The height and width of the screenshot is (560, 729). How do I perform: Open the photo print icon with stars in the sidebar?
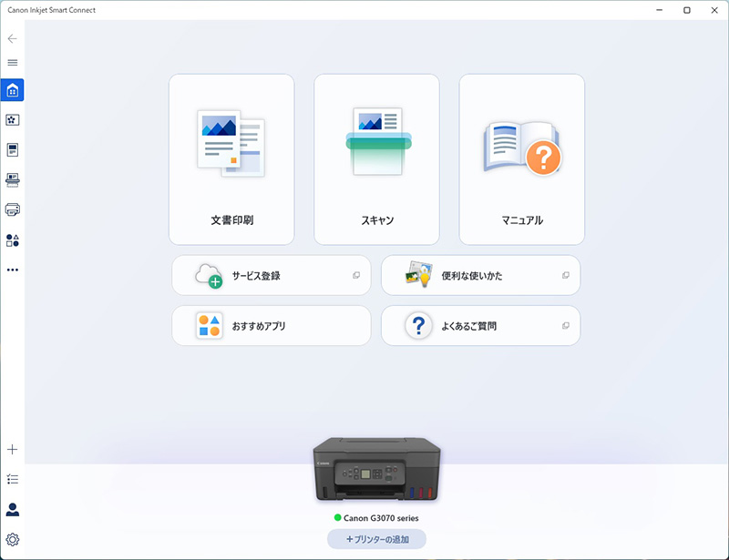(x=13, y=120)
